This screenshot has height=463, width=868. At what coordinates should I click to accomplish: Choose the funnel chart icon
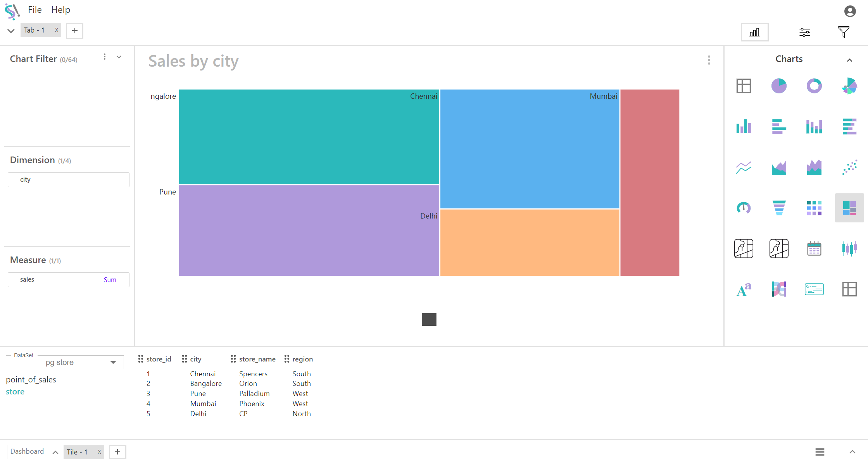(779, 208)
